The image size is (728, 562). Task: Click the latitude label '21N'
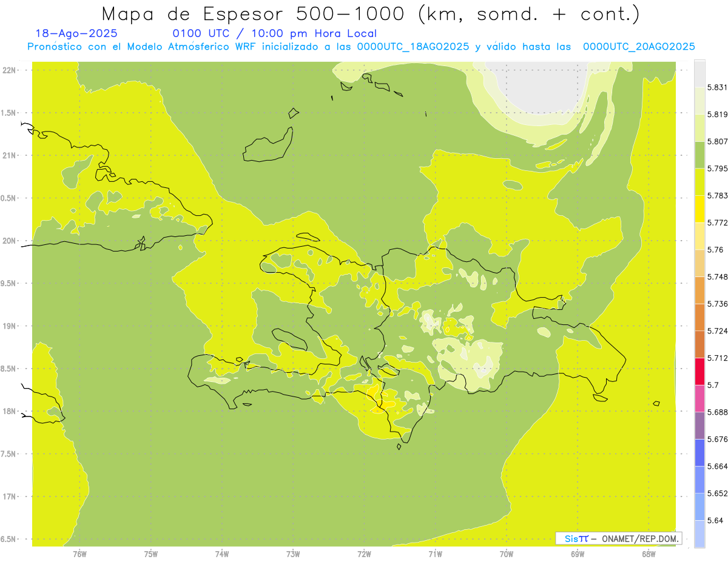click(10, 155)
